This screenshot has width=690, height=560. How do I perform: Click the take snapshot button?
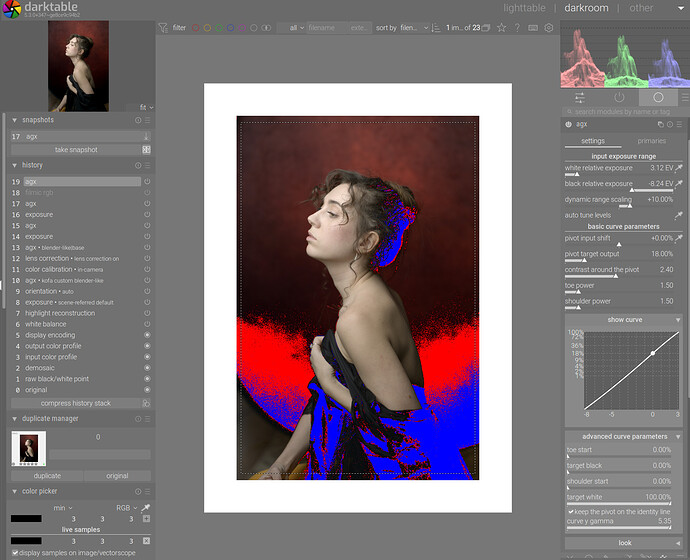click(76, 150)
